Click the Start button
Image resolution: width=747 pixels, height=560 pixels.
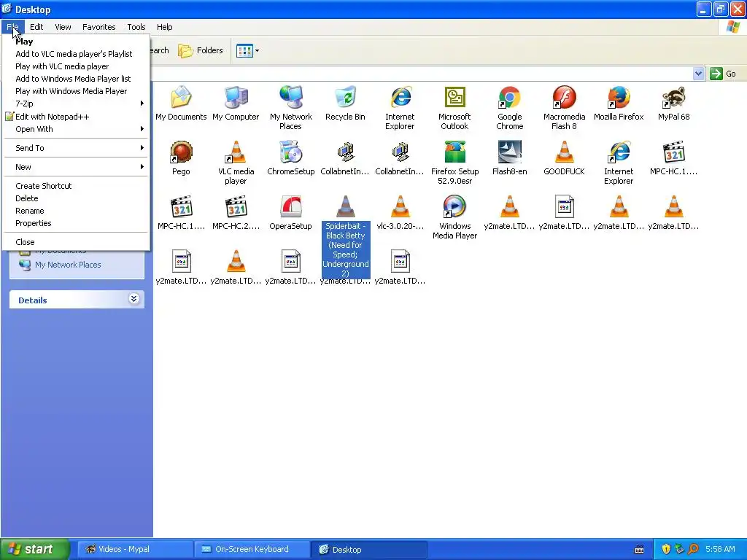pos(35,549)
